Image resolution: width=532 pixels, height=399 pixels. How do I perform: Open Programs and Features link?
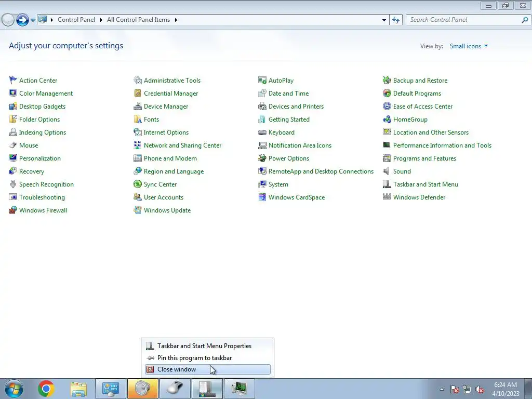[x=424, y=158]
